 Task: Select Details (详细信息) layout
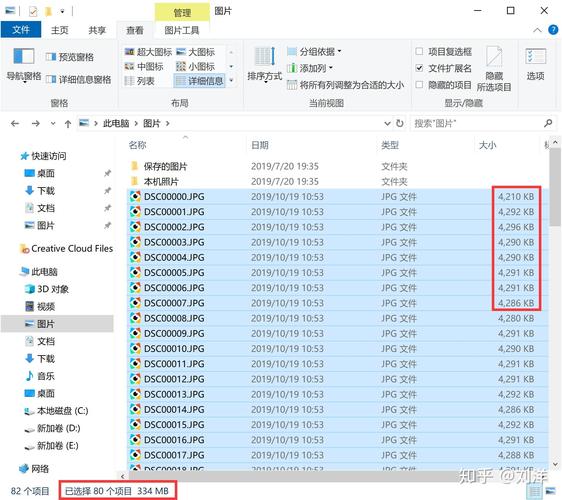[x=200, y=81]
